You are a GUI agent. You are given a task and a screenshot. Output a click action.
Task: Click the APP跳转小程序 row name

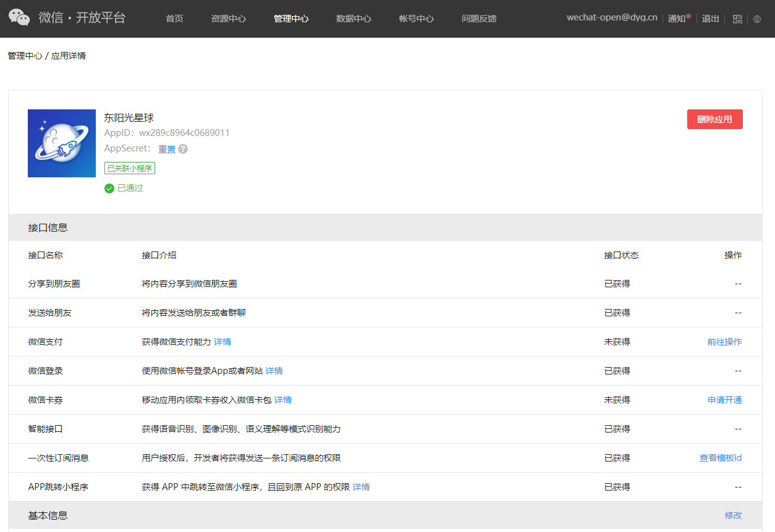[x=59, y=487]
